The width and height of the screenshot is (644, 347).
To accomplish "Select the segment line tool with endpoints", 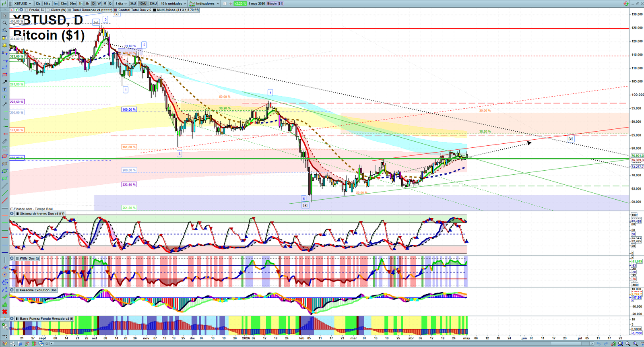I will tap(5, 104).
